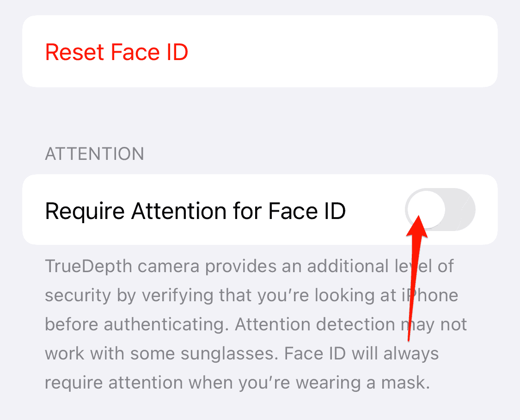Tap the white knob of the attention toggle
The height and width of the screenshot is (420, 520).
(x=426, y=209)
